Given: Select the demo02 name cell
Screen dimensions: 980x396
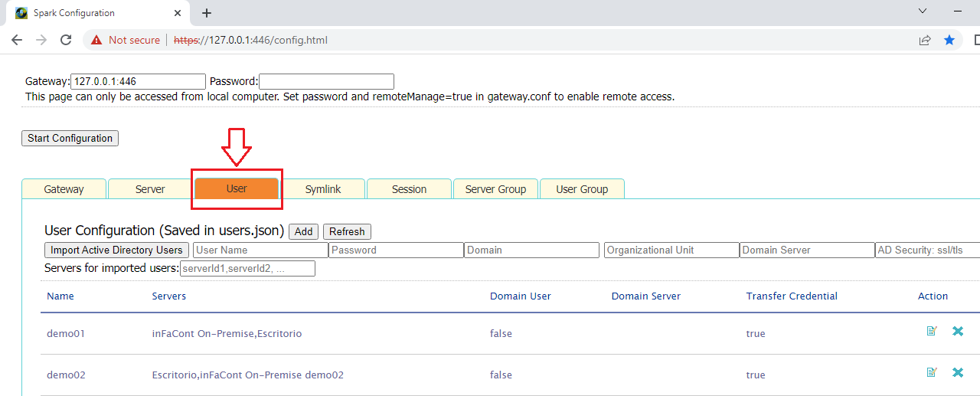Looking at the screenshot, I should [x=66, y=375].
